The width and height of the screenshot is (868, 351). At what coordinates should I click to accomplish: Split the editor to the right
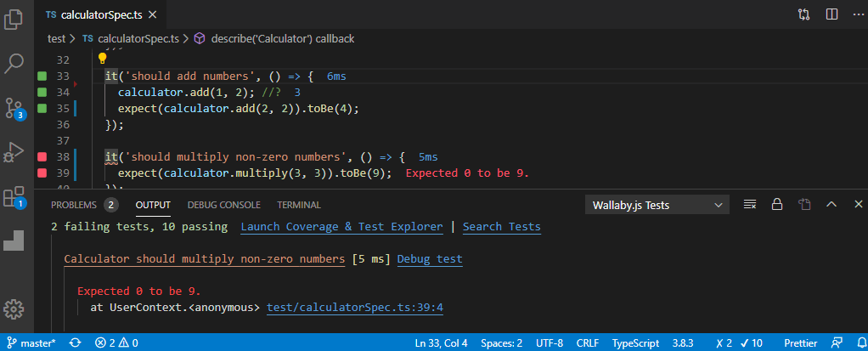click(x=831, y=14)
